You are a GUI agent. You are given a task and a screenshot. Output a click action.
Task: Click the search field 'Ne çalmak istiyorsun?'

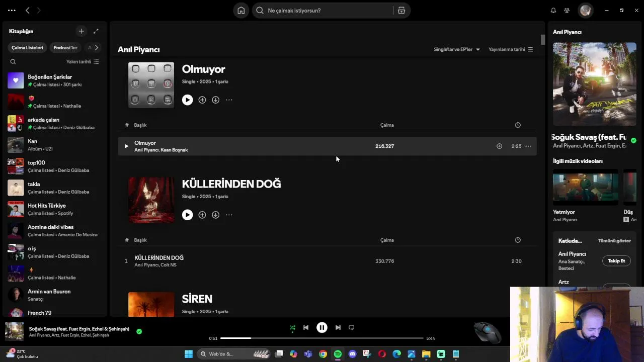pyautogui.click(x=323, y=11)
